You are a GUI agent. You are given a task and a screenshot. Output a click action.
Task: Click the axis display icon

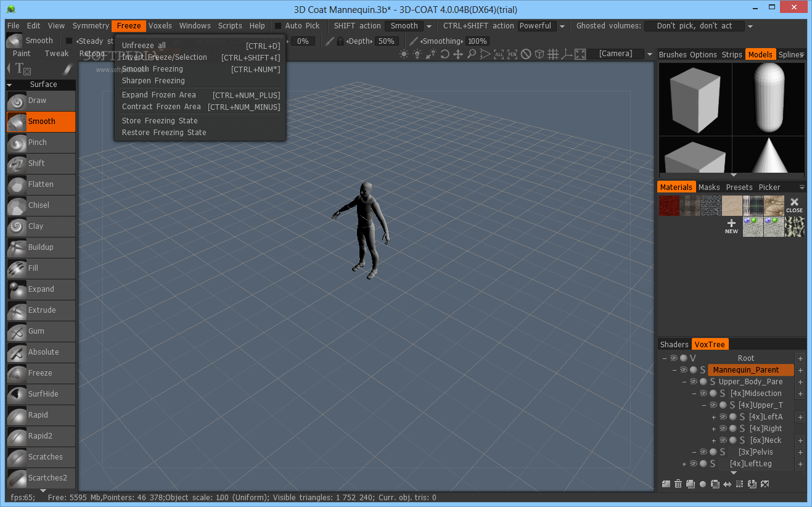click(567, 54)
